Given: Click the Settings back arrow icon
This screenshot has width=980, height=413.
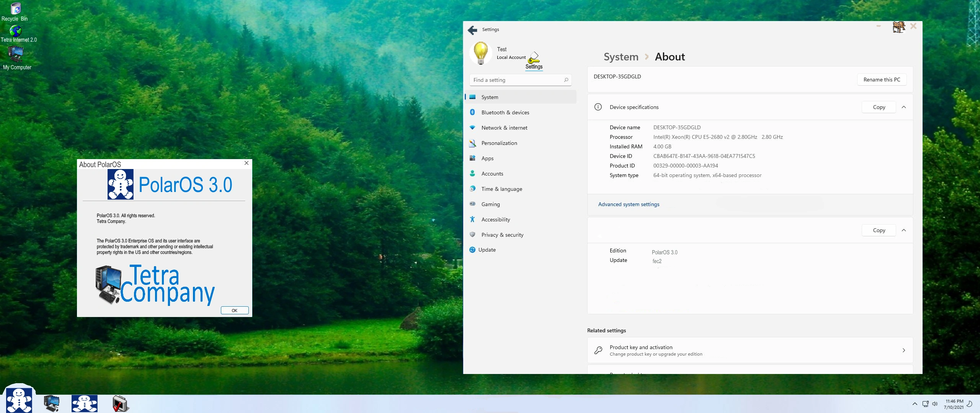Looking at the screenshot, I should pyautogui.click(x=472, y=30).
